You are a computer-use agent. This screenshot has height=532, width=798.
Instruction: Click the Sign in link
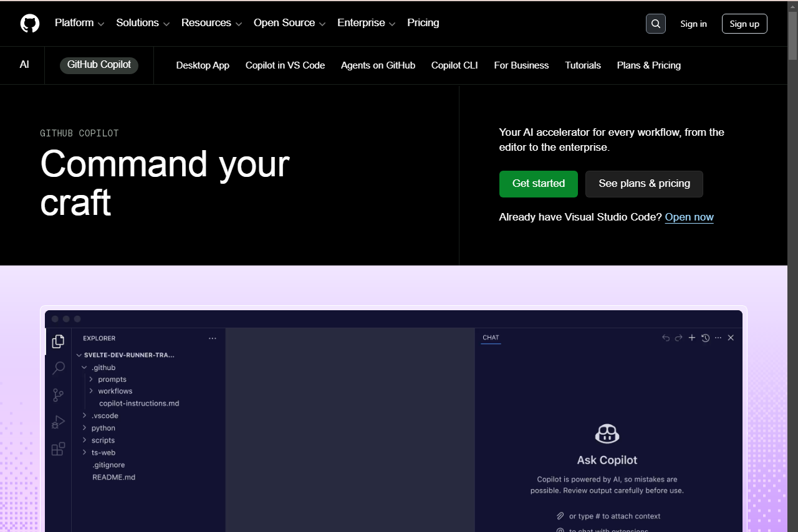[x=693, y=24]
